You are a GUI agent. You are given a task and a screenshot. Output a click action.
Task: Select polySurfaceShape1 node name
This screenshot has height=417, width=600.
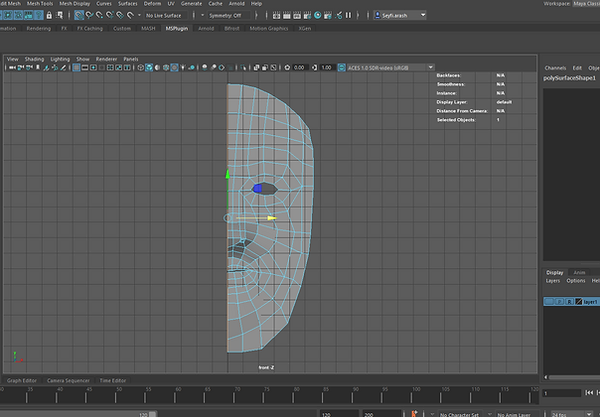click(x=569, y=78)
